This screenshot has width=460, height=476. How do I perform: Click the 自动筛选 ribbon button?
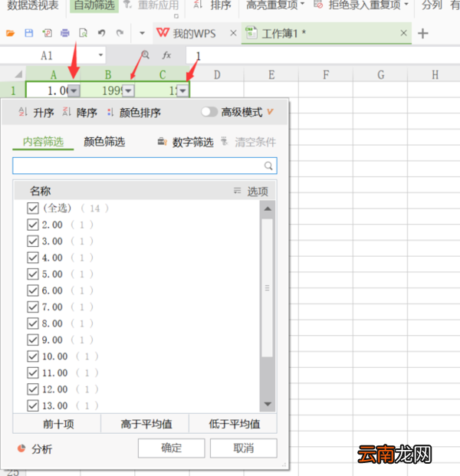[94, 5]
